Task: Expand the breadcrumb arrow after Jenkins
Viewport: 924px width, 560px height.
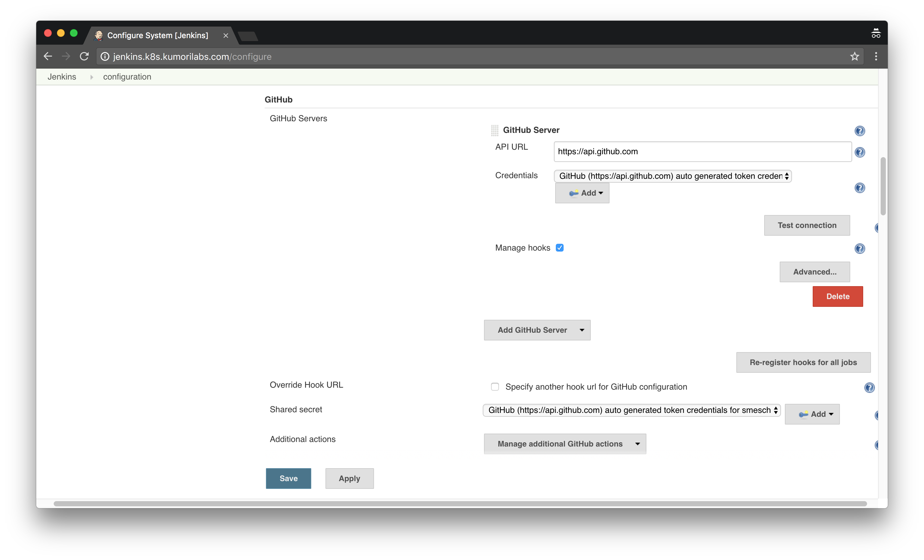Action: [92, 77]
